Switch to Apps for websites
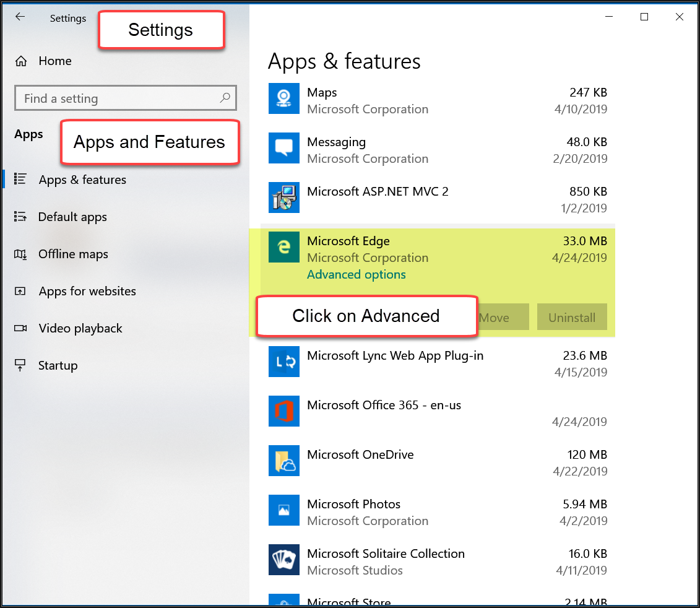 tap(87, 291)
